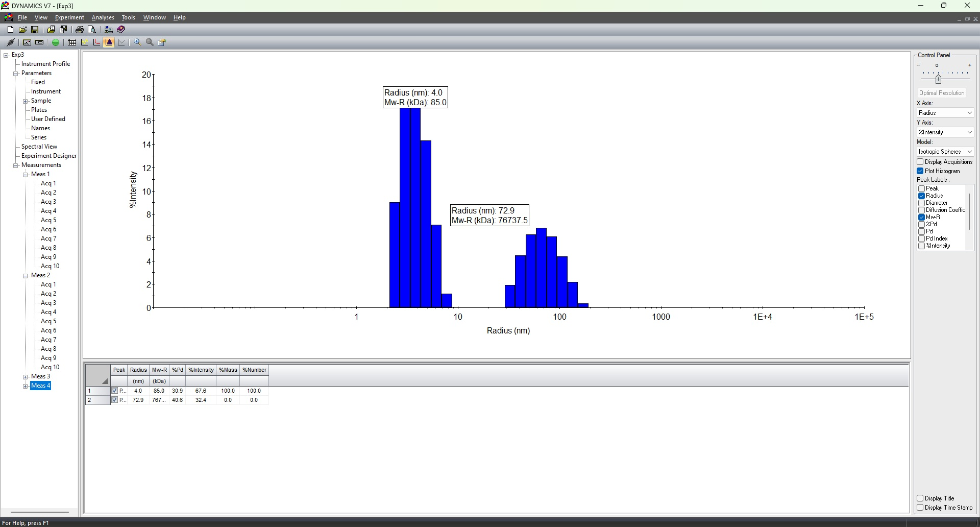Select the histogram regularization graph icon
The height and width of the screenshot is (527, 980).
point(109,42)
